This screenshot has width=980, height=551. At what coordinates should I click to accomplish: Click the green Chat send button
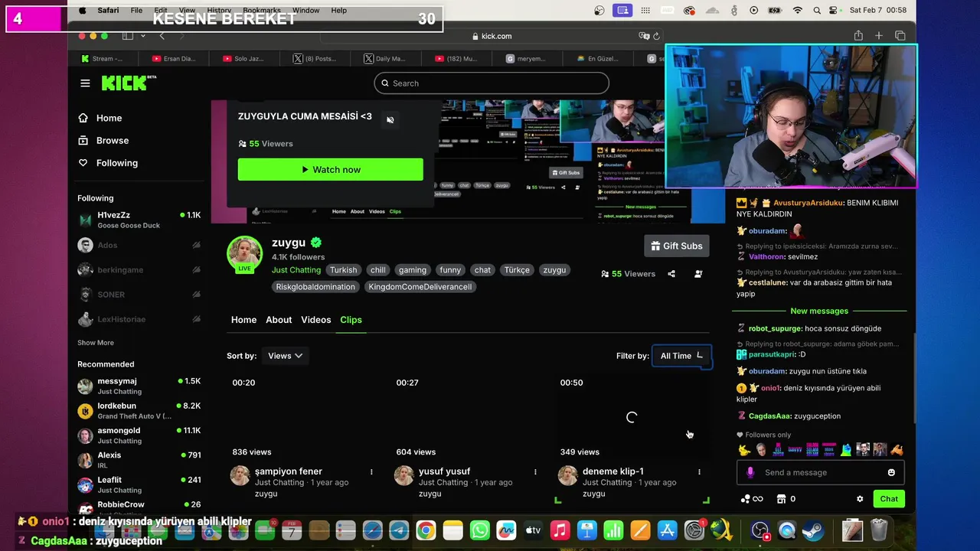pos(889,499)
